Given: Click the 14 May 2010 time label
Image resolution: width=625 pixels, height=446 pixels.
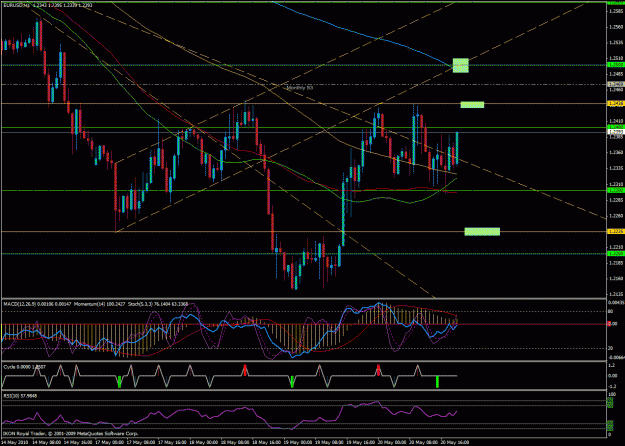Looking at the screenshot, I should 13,442.
